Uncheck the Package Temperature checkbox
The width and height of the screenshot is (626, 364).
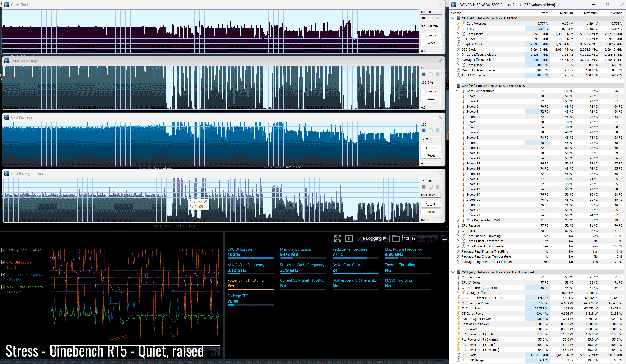pos(3,250)
